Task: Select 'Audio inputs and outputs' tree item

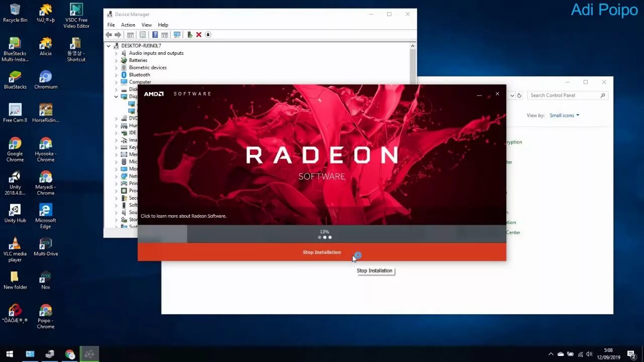Action: tap(156, 53)
